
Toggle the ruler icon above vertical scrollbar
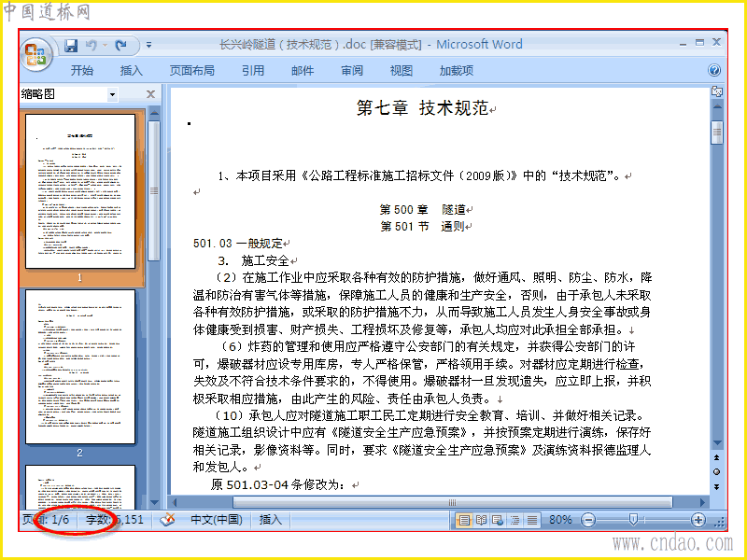(716, 91)
